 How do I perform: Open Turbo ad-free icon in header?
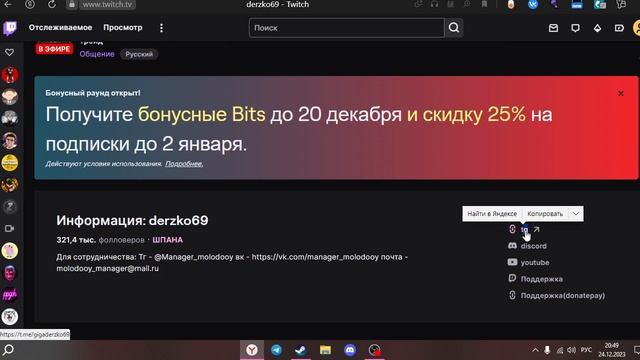[x=619, y=28]
